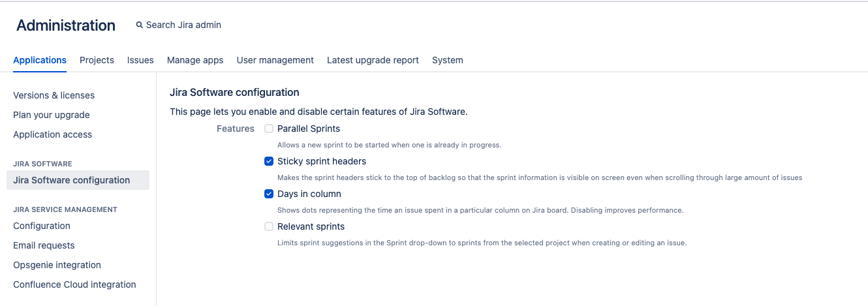This screenshot has width=868, height=306.
Task: Click the Administration page heading
Action: [66, 25]
